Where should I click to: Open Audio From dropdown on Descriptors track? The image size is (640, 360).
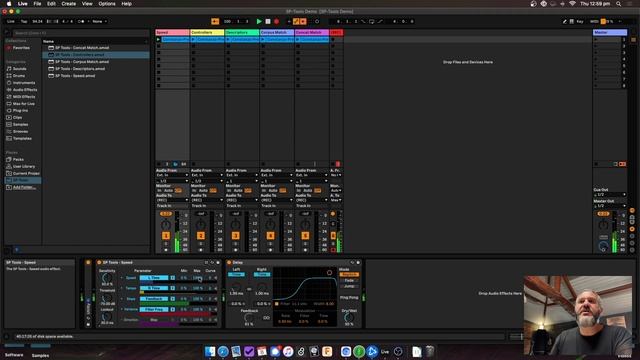(x=242, y=175)
